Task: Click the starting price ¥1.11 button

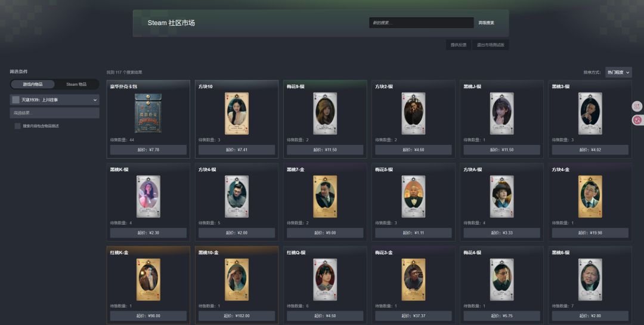Action: pos(413,233)
